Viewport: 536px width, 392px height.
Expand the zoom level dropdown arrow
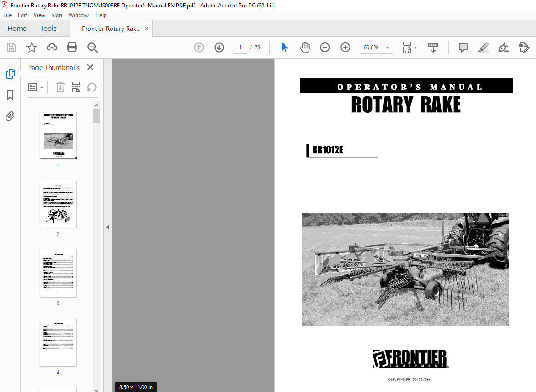[x=387, y=47]
